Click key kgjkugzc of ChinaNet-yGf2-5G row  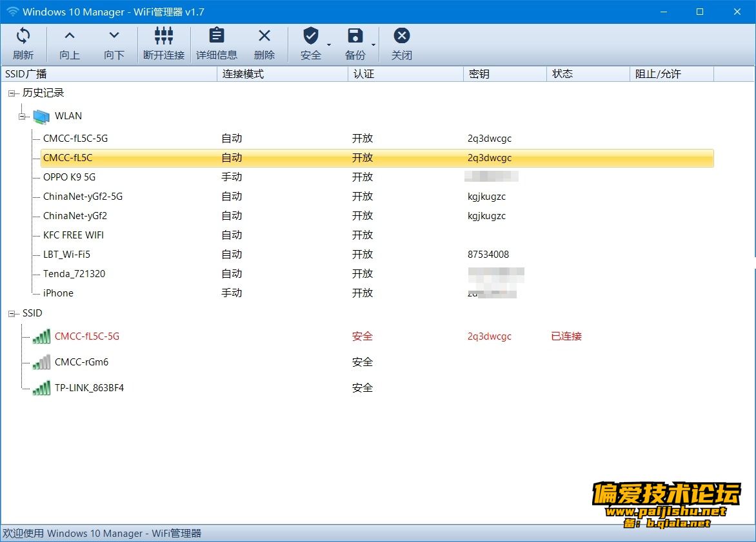(x=486, y=197)
